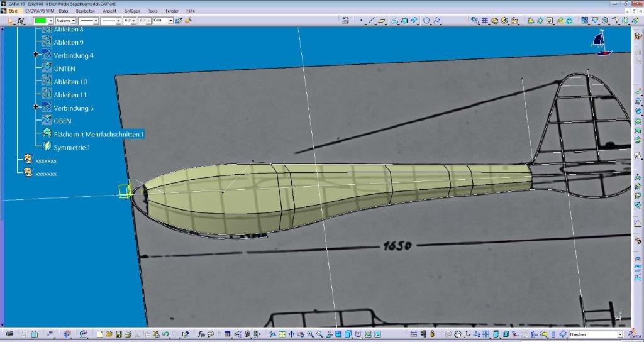Click the Painter icon next to Kein dropdown

pos(179,21)
